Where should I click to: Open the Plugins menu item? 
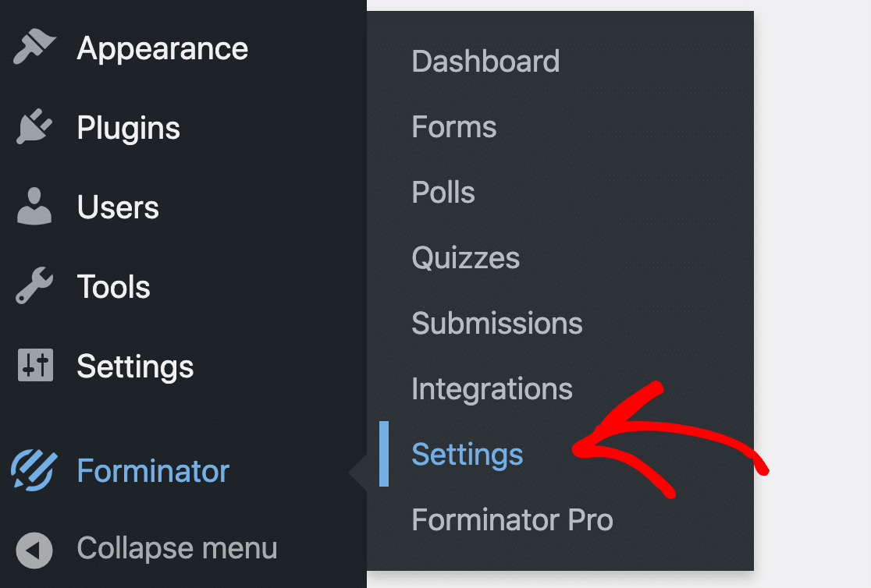(x=127, y=127)
